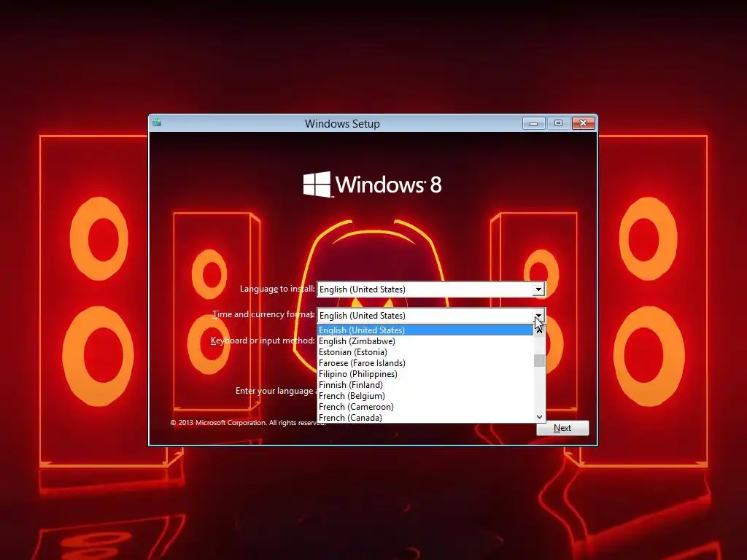Image resolution: width=747 pixels, height=560 pixels.
Task: Collapse the Time and currency format dropdown arrow
Action: (x=538, y=315)
